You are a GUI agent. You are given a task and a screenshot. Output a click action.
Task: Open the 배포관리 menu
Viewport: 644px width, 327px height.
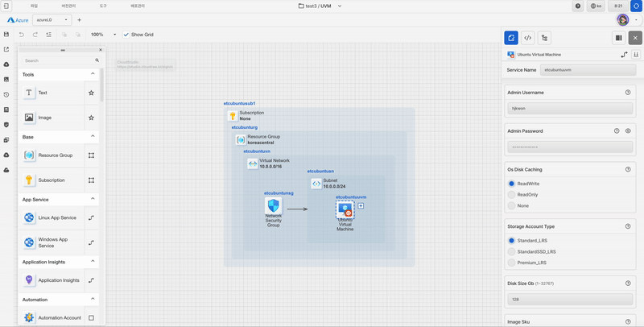click(x=138, y=6)
